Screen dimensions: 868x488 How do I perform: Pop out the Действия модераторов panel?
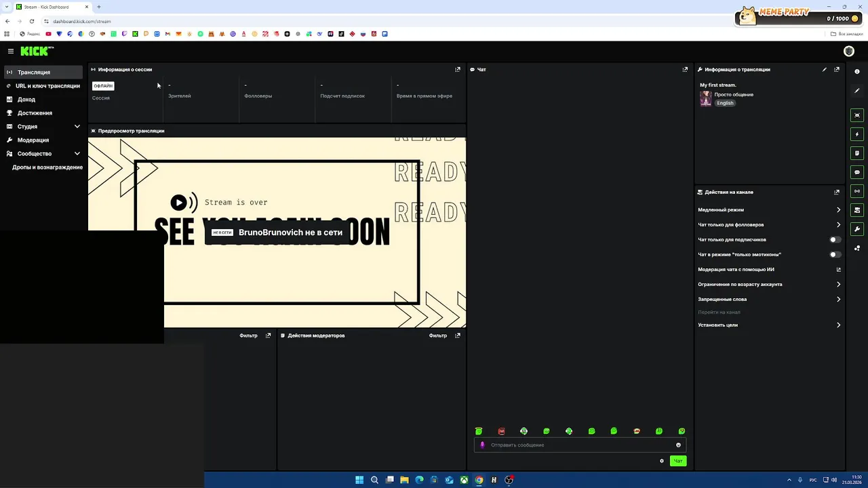458,335
